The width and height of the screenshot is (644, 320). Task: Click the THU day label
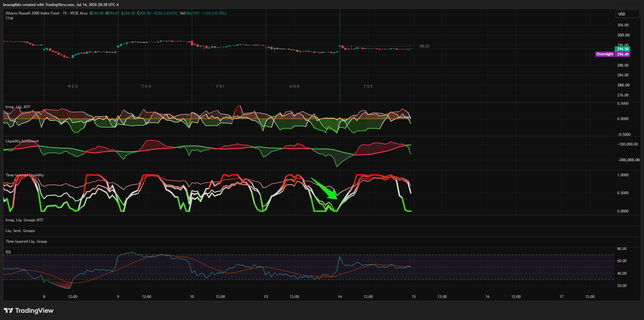pos(147,86)
